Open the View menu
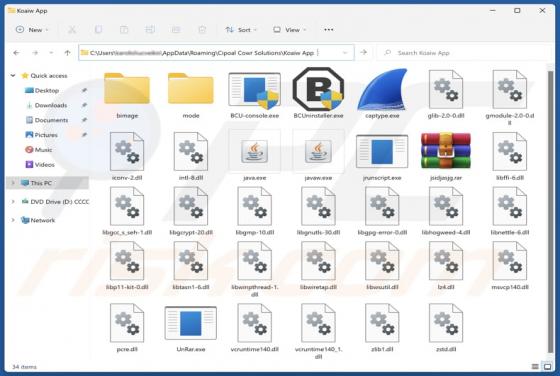The image size is (560, 376). coord(290,30)
